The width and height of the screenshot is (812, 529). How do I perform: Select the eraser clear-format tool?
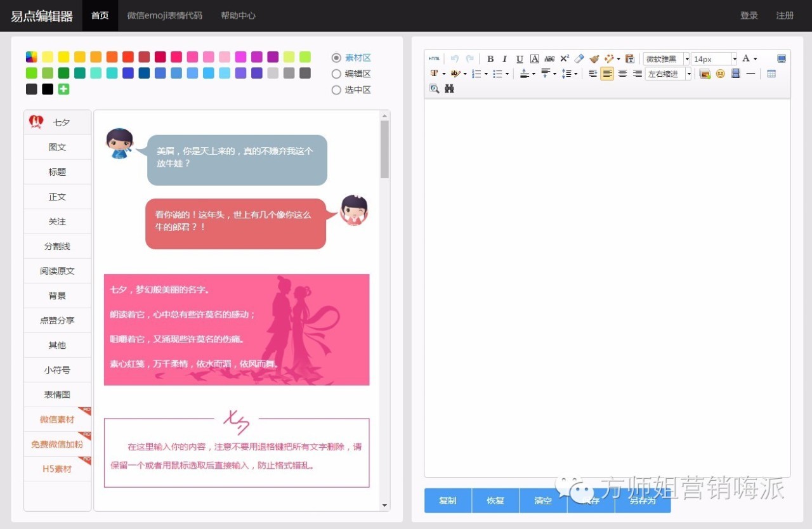579,59
